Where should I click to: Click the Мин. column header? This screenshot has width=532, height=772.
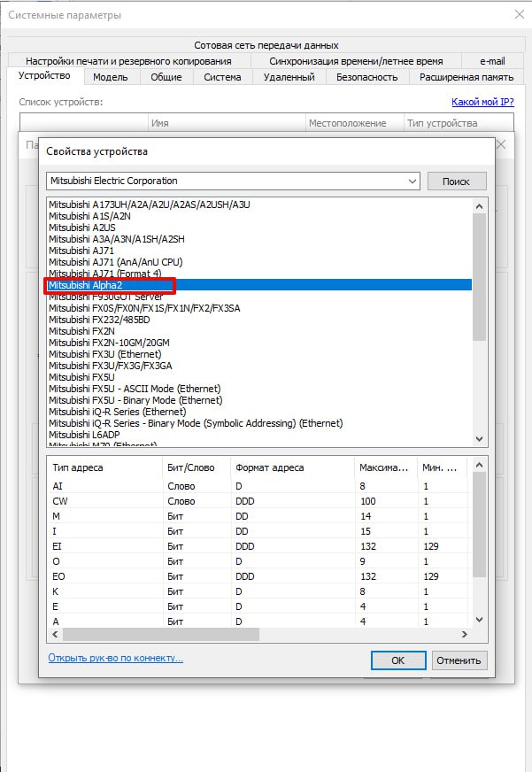[x=442, y=467]
